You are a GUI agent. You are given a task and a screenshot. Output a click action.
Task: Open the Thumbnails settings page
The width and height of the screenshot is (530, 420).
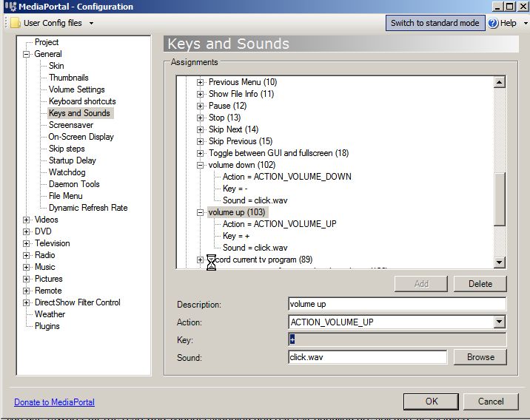coord(69,78)
